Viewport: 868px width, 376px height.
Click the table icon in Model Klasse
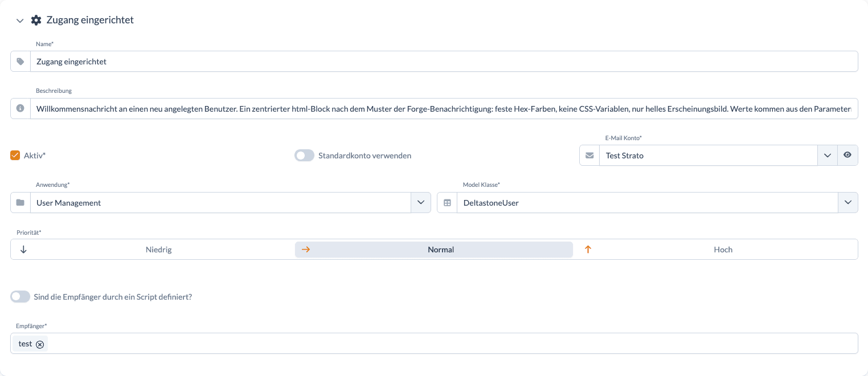(447, 203)
